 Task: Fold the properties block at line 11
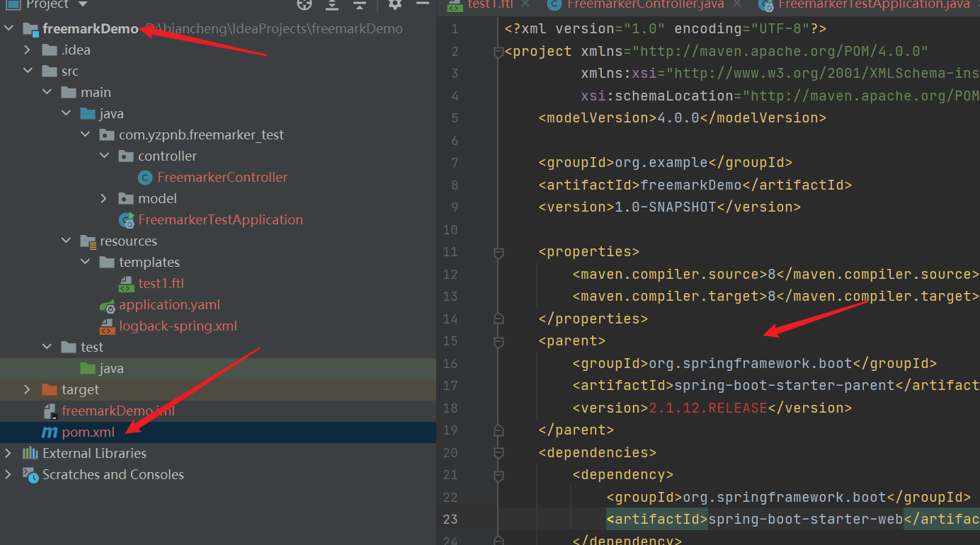coord(498,252)
